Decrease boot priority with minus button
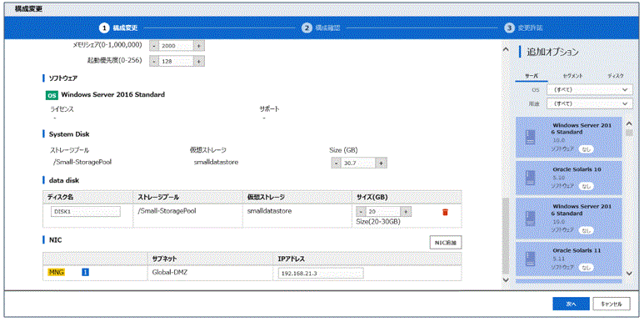644x322 pixels. (x=153, y=61)
